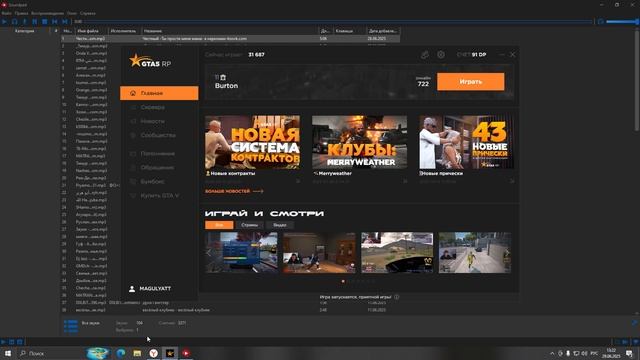Click the info icon beside Игра запускается
The height and width of the screenshot is (360, 640).
(x=397, y=297)
